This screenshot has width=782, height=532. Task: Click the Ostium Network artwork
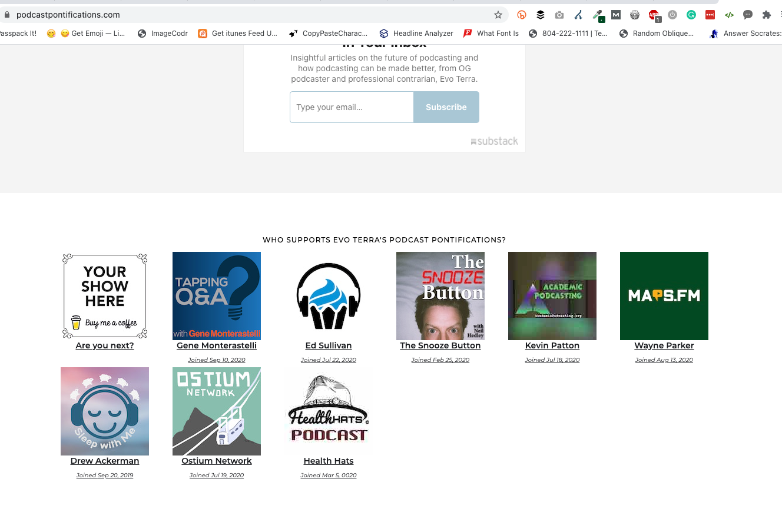(217, 411)
